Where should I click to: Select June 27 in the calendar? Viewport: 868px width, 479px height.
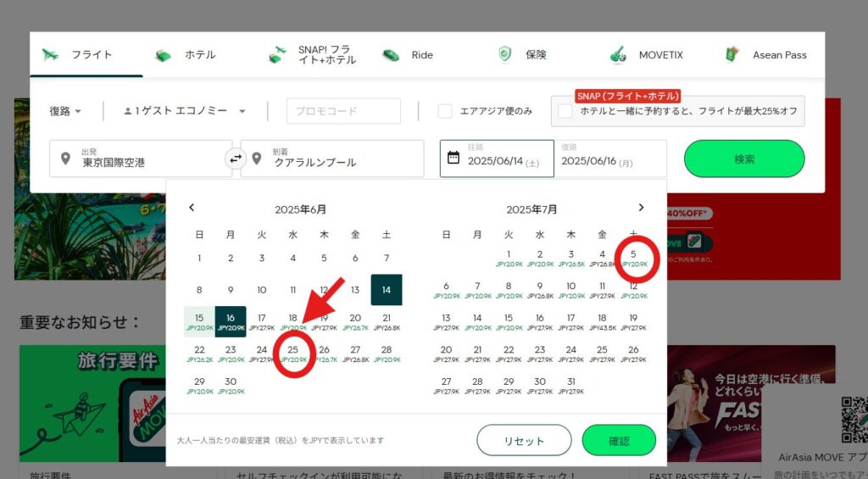coord(355,354)
